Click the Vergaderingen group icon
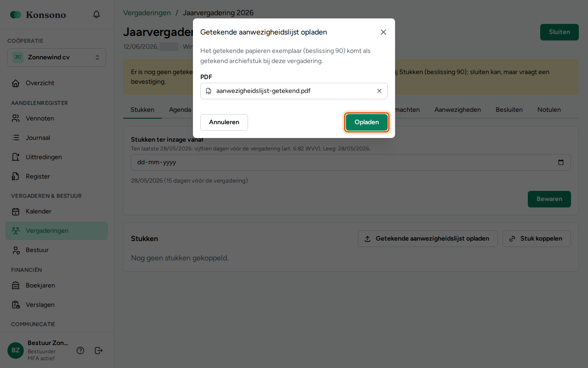The image size is (588, 368). click(16, 231)
